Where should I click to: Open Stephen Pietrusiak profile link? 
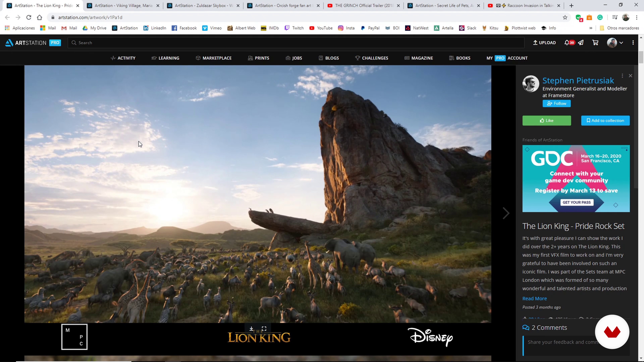(x=578, y=80)
